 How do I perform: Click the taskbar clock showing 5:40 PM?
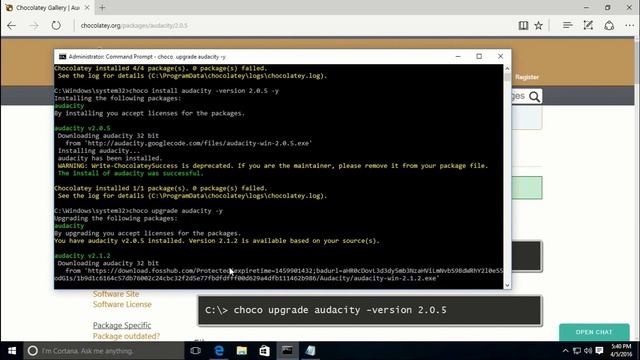621,351
